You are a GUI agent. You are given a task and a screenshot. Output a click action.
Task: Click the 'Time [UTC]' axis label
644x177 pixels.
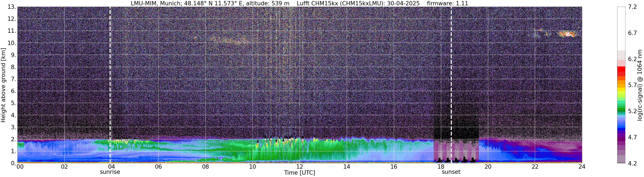coord(299,173)
